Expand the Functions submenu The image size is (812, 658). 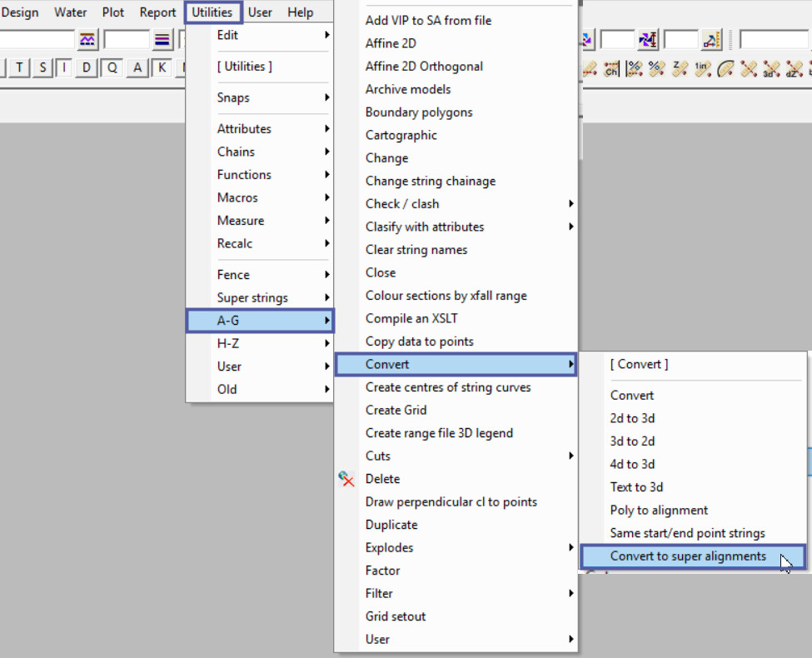click(x=260, y=175)
